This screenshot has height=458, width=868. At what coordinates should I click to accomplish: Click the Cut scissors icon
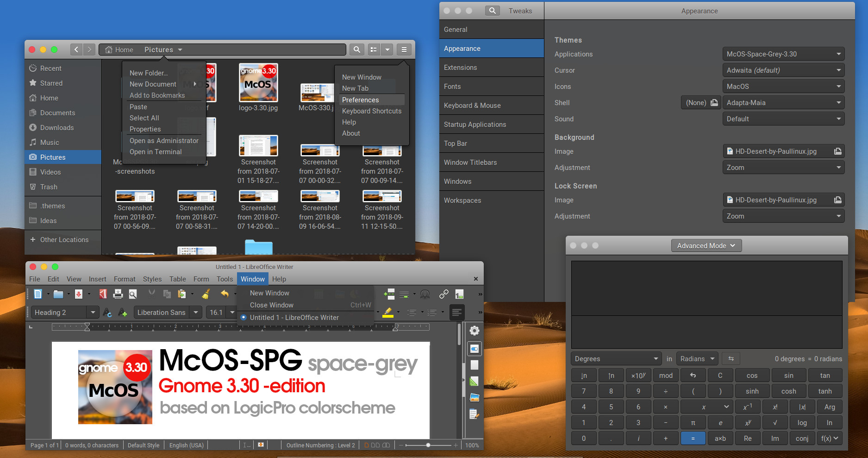(x=152, y=294)
